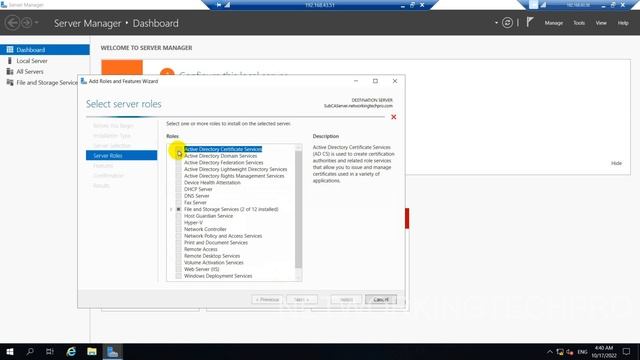
Task: Click the wizard Install button
Action: pyautogui.click(x=346, y=300)
